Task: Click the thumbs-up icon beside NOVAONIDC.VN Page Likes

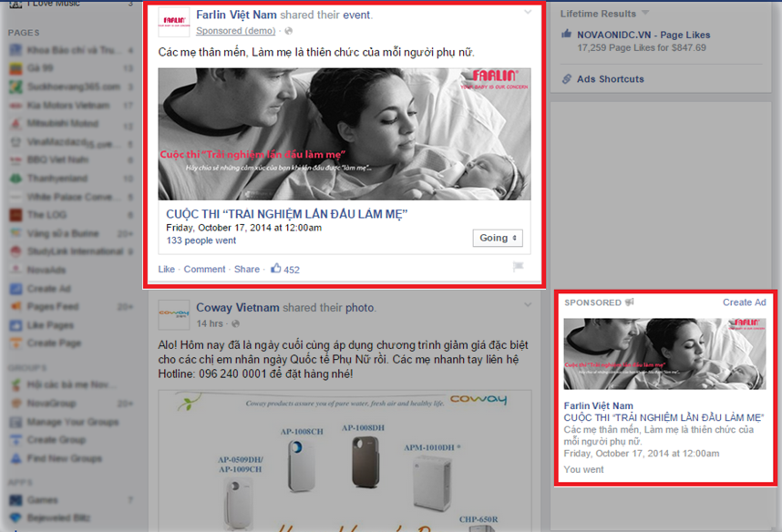Action: tap(566, 34)
